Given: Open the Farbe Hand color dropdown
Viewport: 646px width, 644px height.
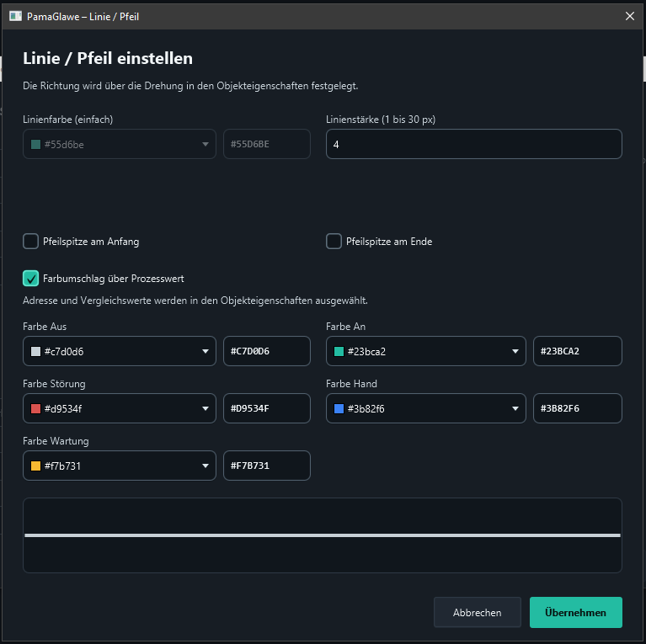Looking at the screenshot, I should click(x=425, y=408).
